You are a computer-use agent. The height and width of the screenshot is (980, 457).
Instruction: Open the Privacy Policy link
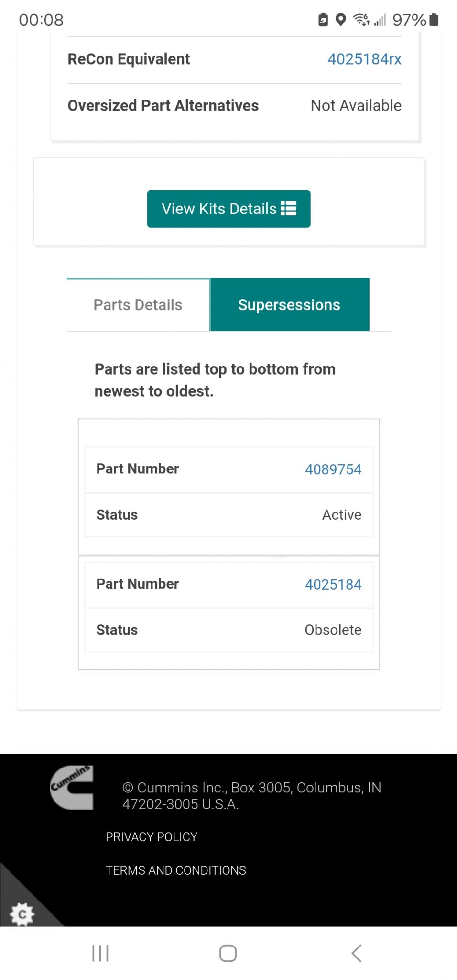[x=152, y=837]
